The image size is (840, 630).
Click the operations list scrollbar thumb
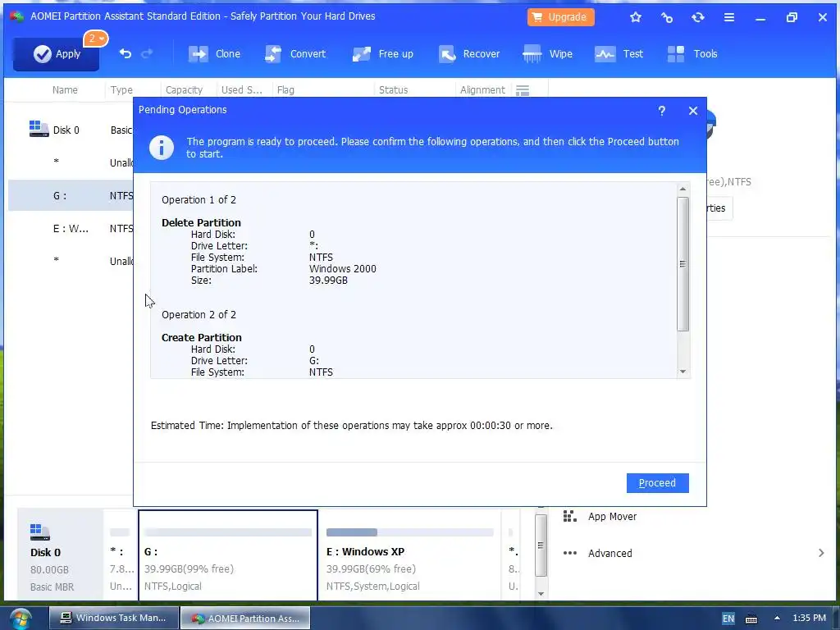(682, 263)
